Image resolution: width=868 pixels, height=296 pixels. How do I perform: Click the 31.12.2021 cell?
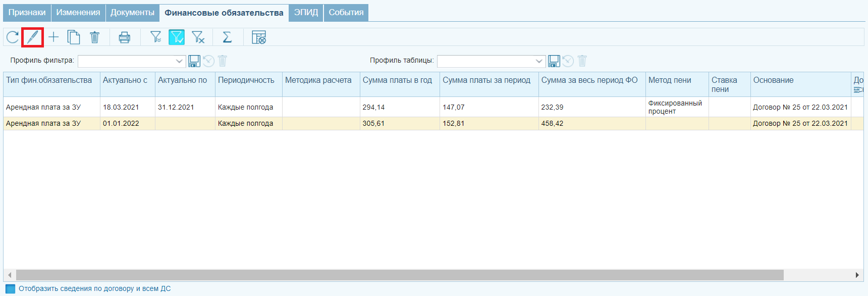pos(185,107)
